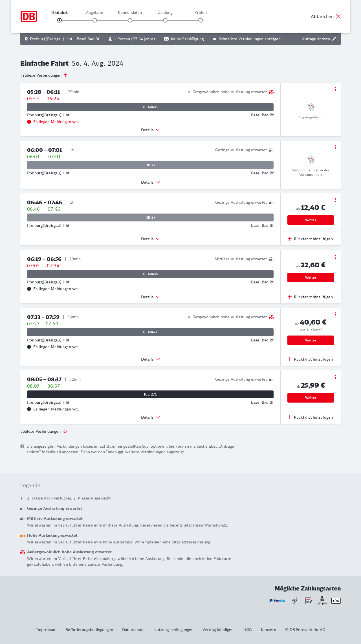Add Rückfahrt to the 22,60 € connection
This screenshot has height=644, width=361.
[x=310, y=297]
